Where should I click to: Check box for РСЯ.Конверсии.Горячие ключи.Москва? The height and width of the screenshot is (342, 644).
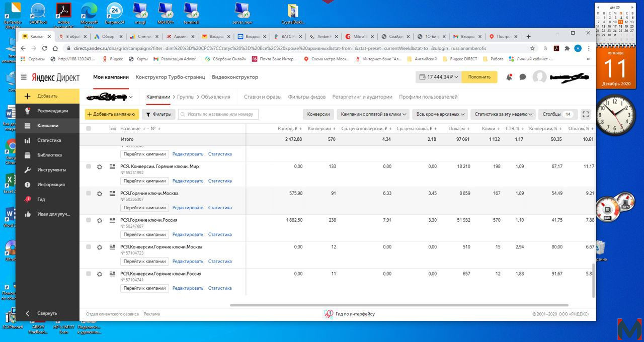(89, 247)
